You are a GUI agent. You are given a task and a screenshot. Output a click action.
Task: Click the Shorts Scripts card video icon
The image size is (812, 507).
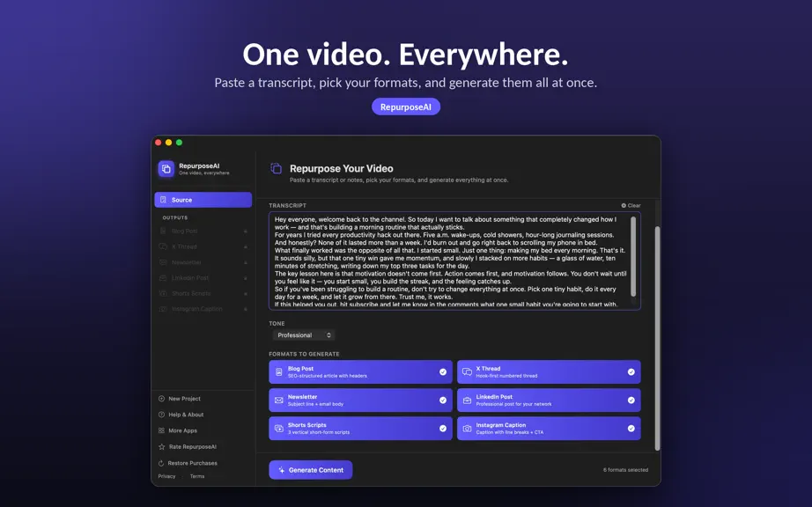click(278, 429)
